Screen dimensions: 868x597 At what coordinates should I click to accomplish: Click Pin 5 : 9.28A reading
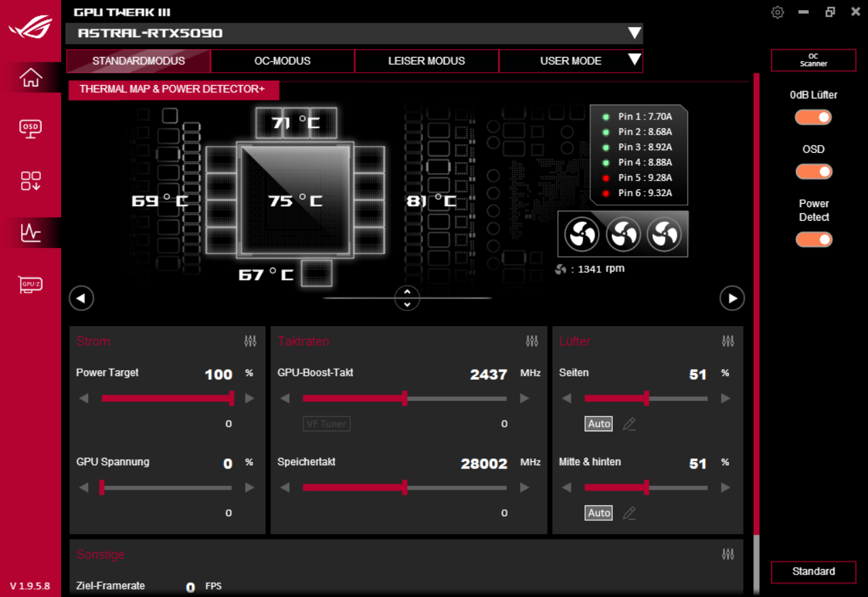click(x=645, y=178)
